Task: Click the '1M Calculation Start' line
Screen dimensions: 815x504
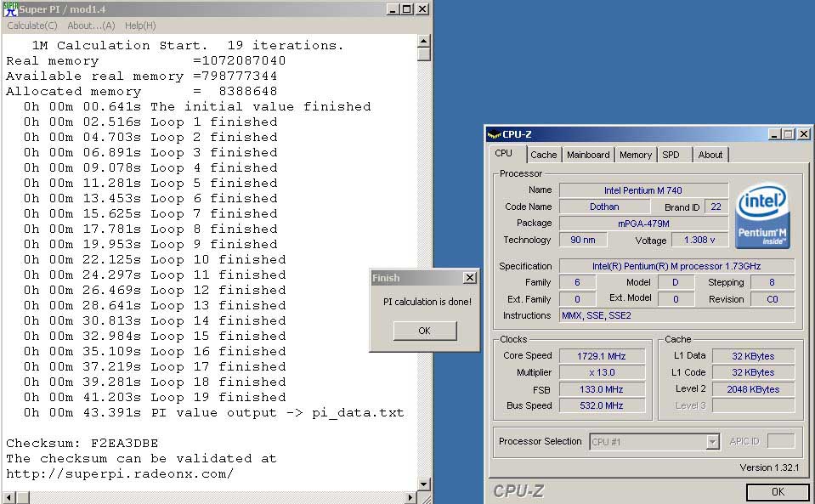Action: click(x=188, y=46)
